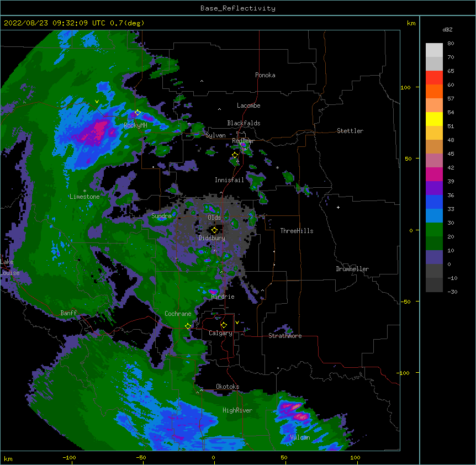Screen dimensions: 476x465
Task: Click the Cochrane town label
Action: coord(178,314)
